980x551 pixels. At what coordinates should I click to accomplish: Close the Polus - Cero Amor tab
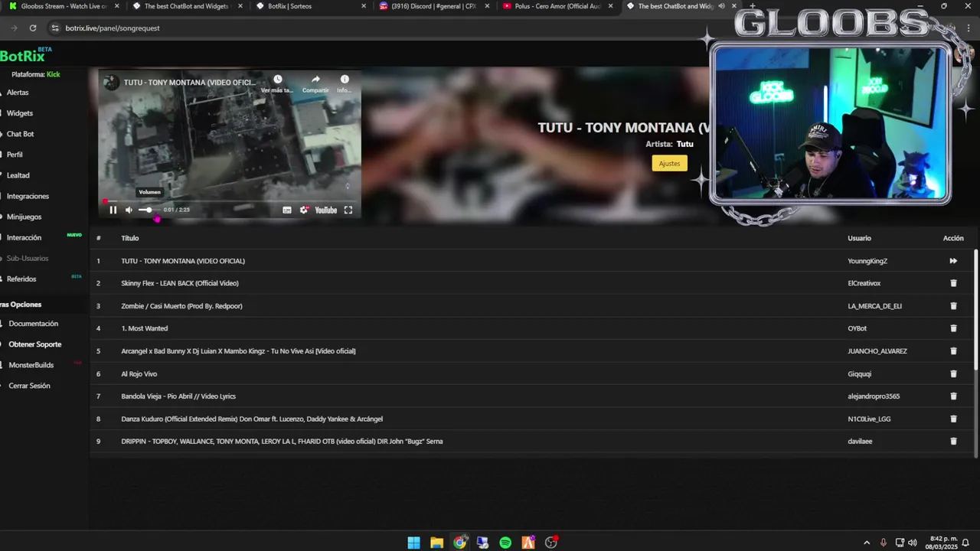click(x=610, y=6)
